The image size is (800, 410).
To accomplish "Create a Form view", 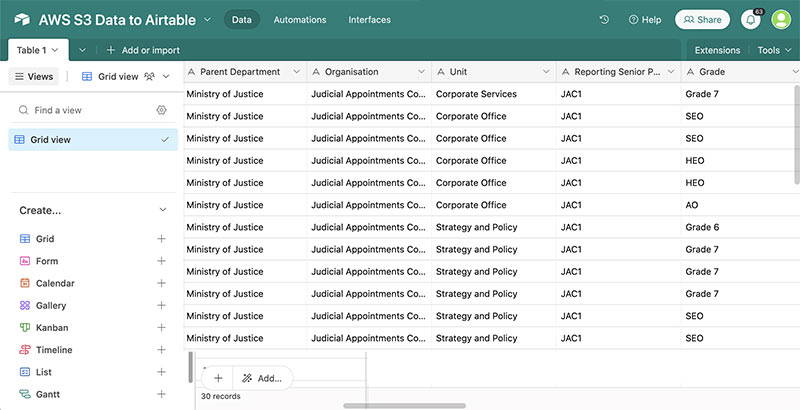I will [93, 261].
